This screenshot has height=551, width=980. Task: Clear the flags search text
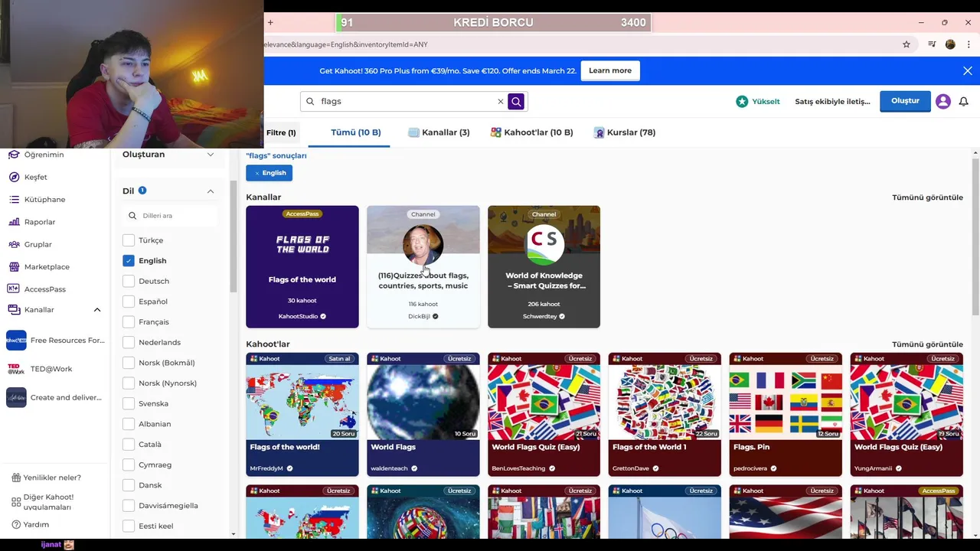(x=501, y=101)
